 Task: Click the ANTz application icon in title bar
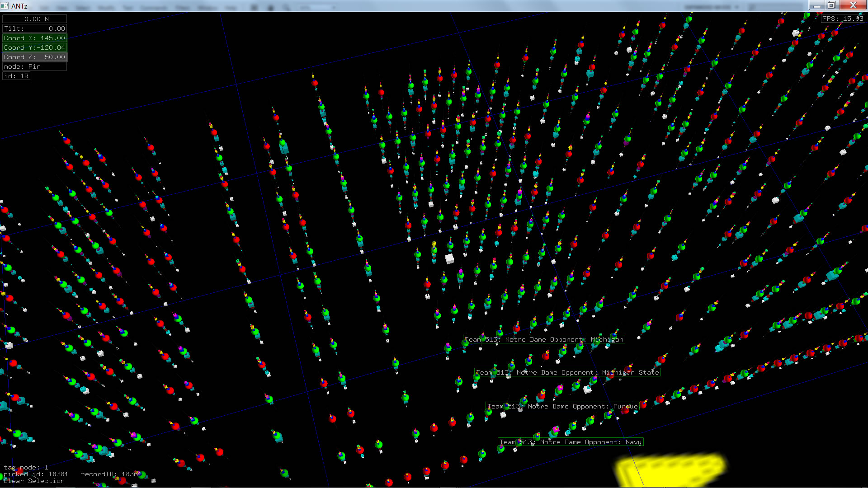point(5,6)
